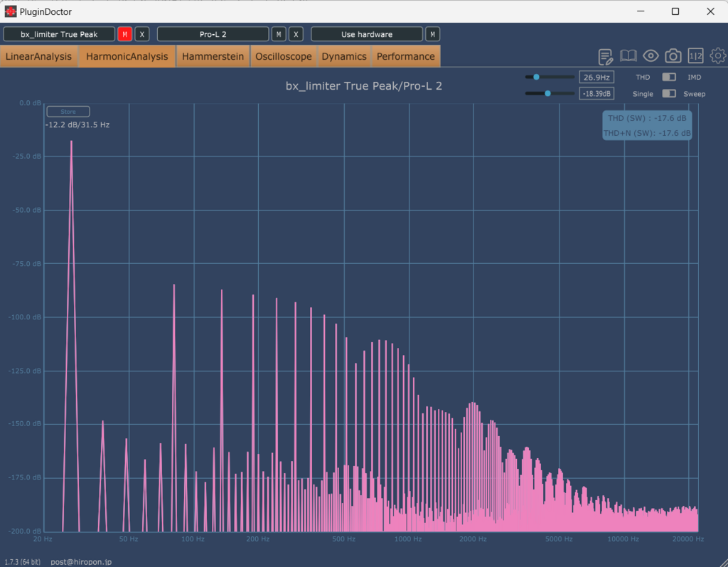Remove Pro-L 2 with X button
Image resolution: width=728 pixels, height=567 pixels.
click(296, 34)
